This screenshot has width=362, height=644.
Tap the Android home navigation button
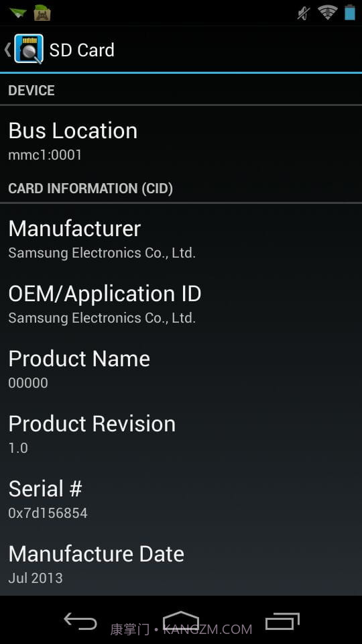181,621
